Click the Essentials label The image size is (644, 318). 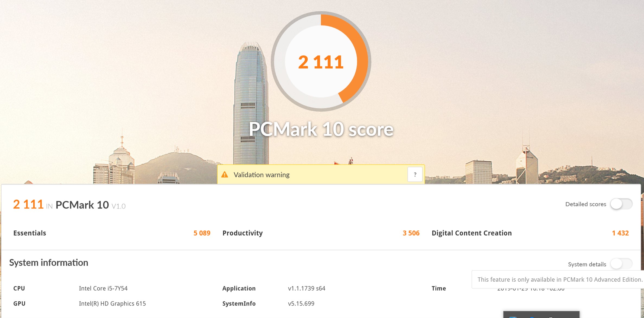coord(30,233)
